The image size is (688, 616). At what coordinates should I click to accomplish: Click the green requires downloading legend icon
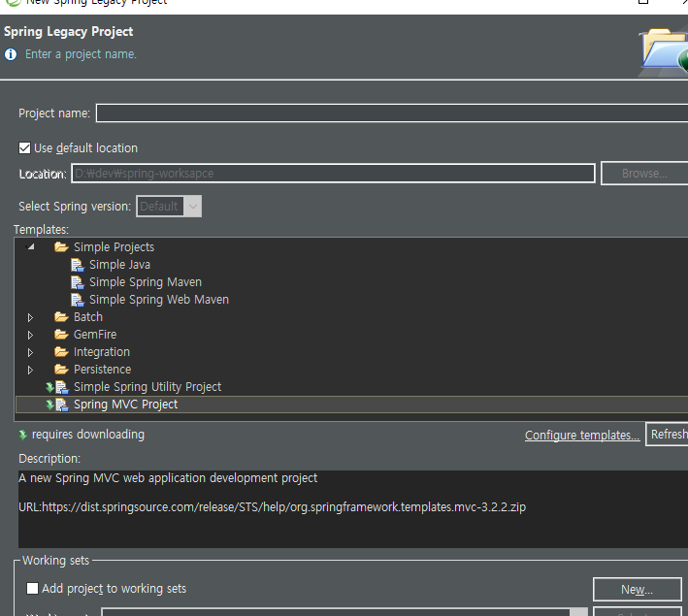click(x=23, y=435)
